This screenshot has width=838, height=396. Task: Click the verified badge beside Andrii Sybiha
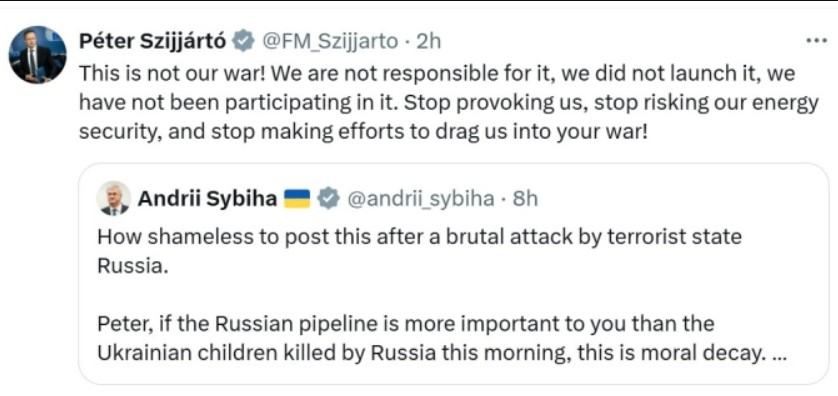(329, 199)
